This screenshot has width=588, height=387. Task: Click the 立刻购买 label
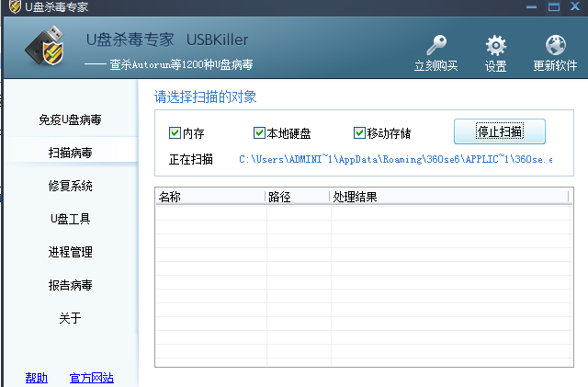click(435, 65)
